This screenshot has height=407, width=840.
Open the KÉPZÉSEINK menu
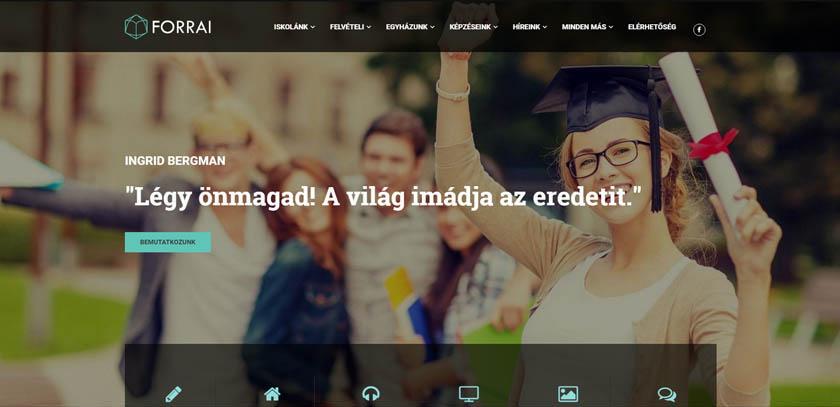coord(474,27)
